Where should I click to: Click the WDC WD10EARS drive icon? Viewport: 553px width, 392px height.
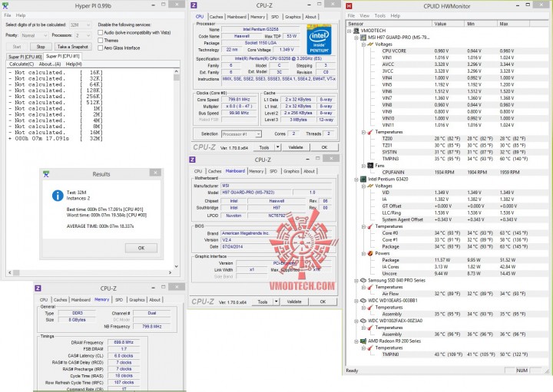tap(363, 301)
